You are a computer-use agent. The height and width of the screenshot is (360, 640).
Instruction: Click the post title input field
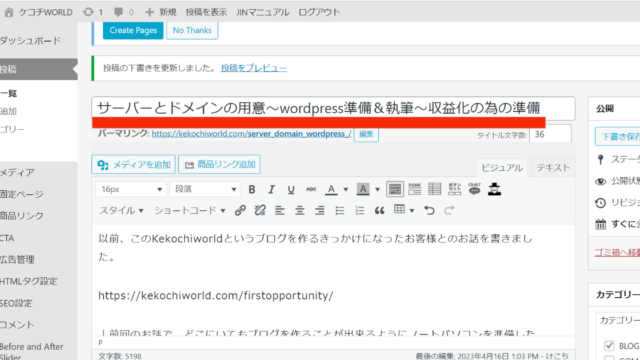pos(333,109)
